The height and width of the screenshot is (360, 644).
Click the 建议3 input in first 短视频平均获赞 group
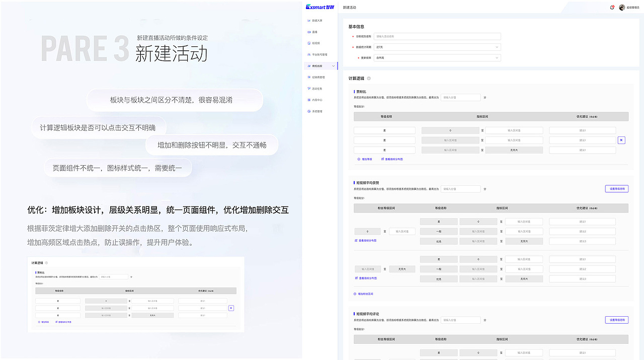582,241
